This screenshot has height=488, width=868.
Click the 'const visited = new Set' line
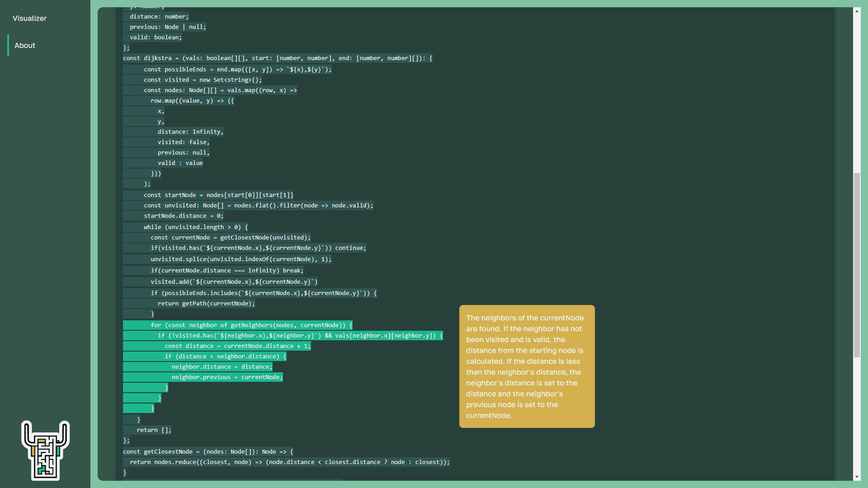(x=202, y=80)
